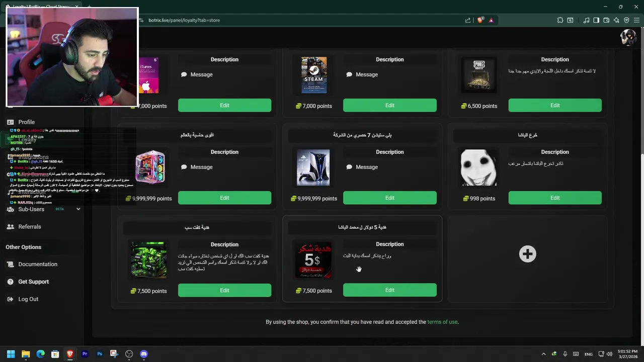Click the Brave VPN shield icon
Viewport: 644px width, 362px height.
point(626,20)
